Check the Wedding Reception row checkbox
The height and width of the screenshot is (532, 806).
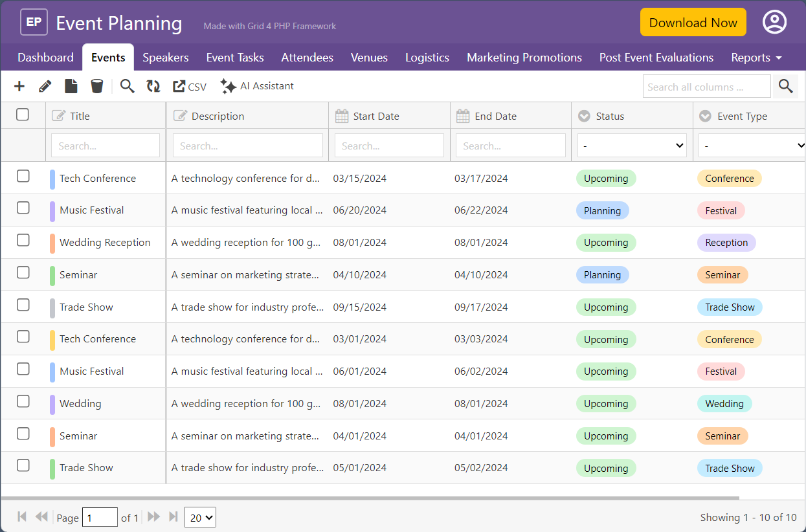(23, 240)
